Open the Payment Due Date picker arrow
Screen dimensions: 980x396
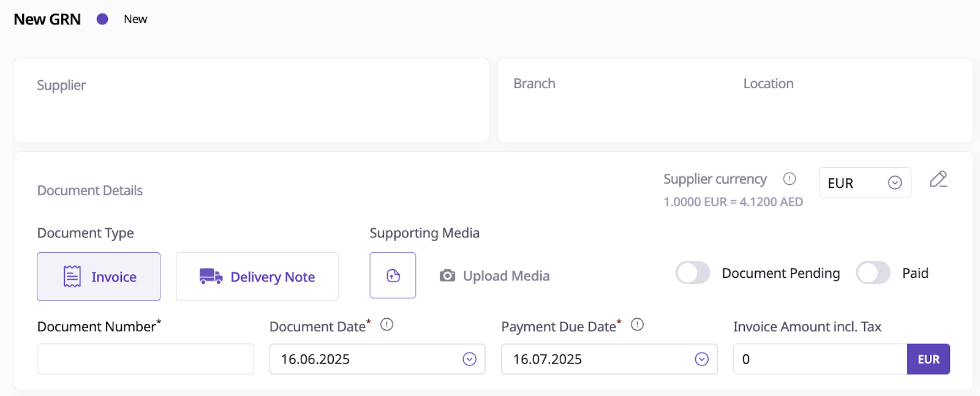pyautogui.click(x=701, y=359)
